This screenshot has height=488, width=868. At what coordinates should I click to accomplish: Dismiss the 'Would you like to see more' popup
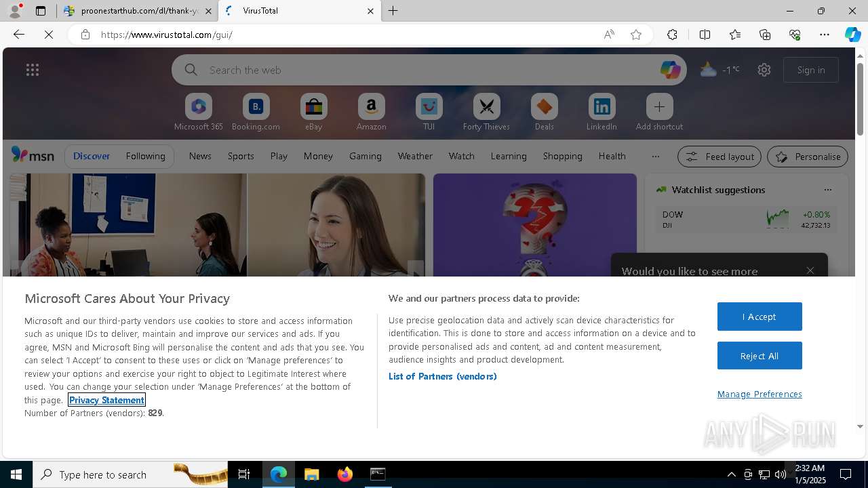coord(810,270)
